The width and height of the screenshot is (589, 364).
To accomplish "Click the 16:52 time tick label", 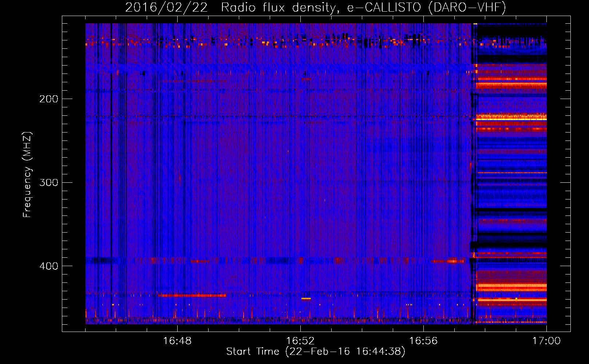I will pos(300,341).
